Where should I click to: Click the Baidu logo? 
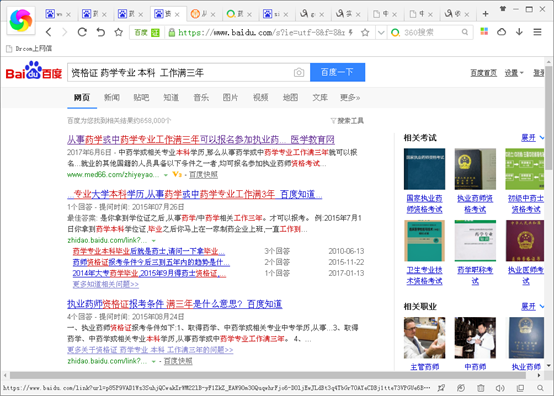click(34, 70)
